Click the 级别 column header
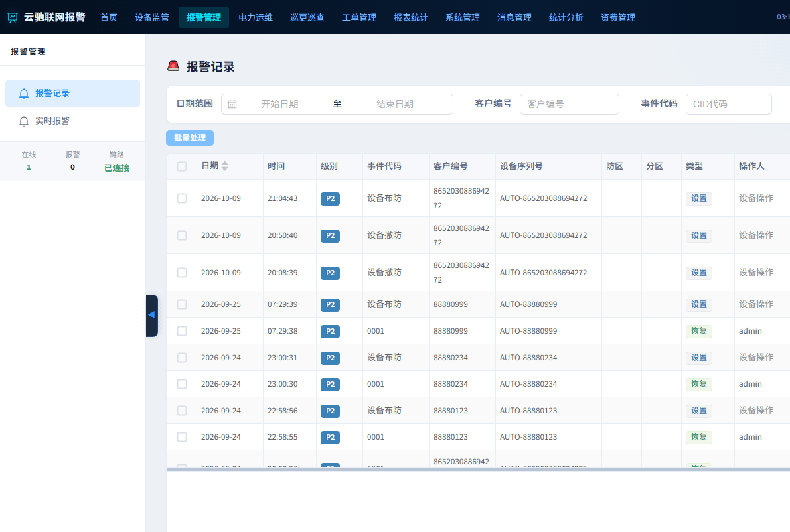Image resolution: width=790 pixels, height=532 pixels. coord(329,166)
